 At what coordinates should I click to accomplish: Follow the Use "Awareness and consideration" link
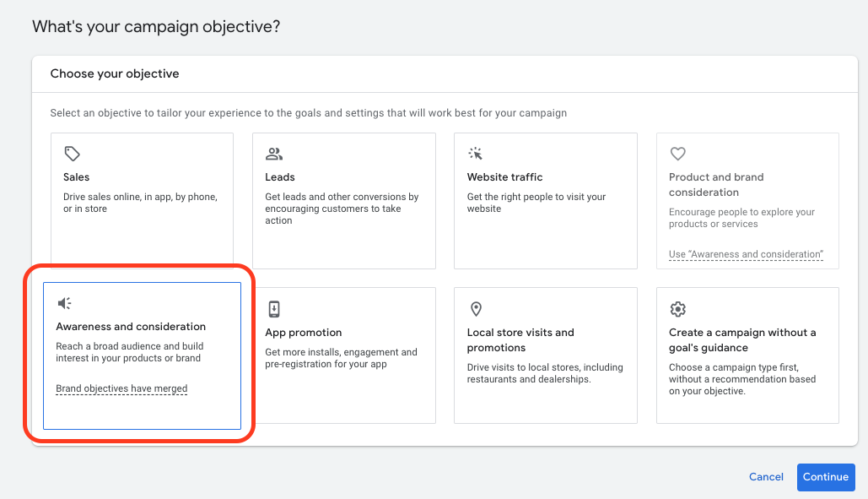(x=746, y=254)
